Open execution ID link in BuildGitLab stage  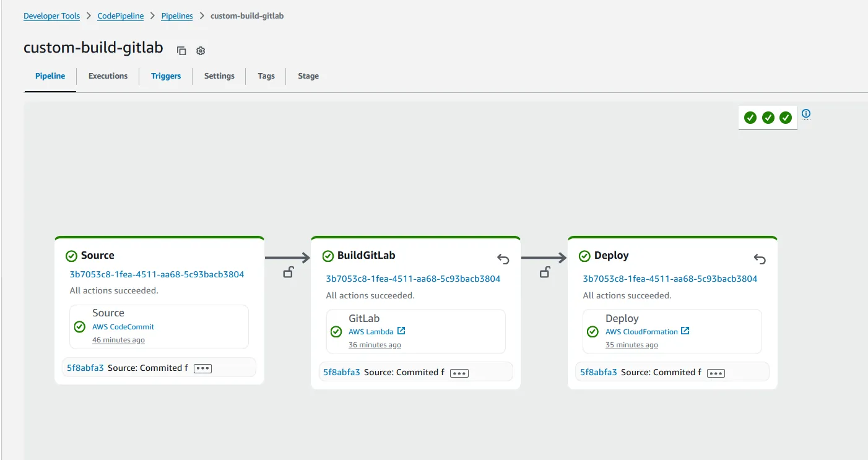tap(413, 279)
